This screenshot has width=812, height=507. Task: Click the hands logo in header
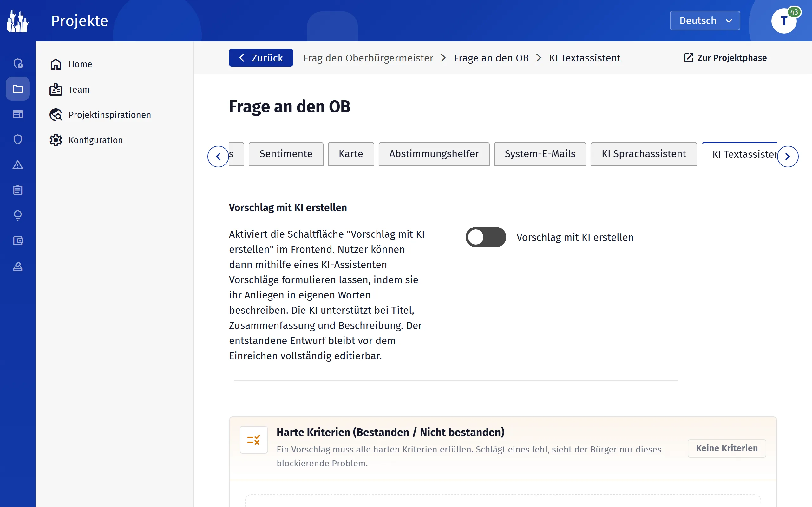[17, 21]
